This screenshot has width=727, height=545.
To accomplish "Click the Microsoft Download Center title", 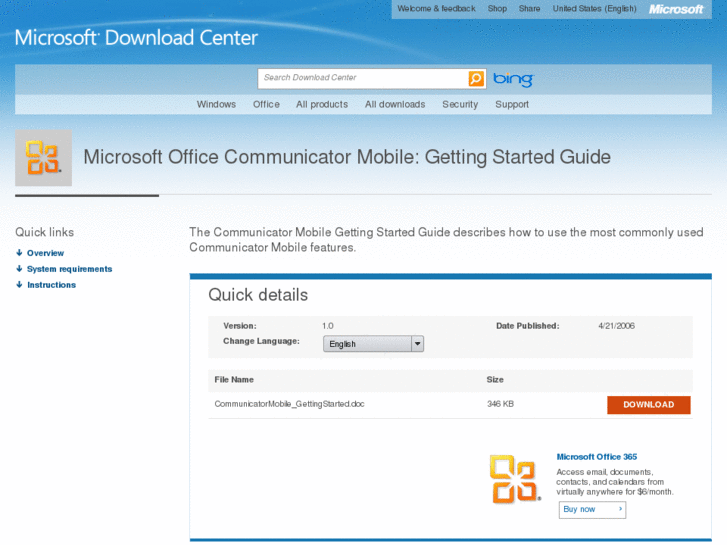I will point(136,38).
